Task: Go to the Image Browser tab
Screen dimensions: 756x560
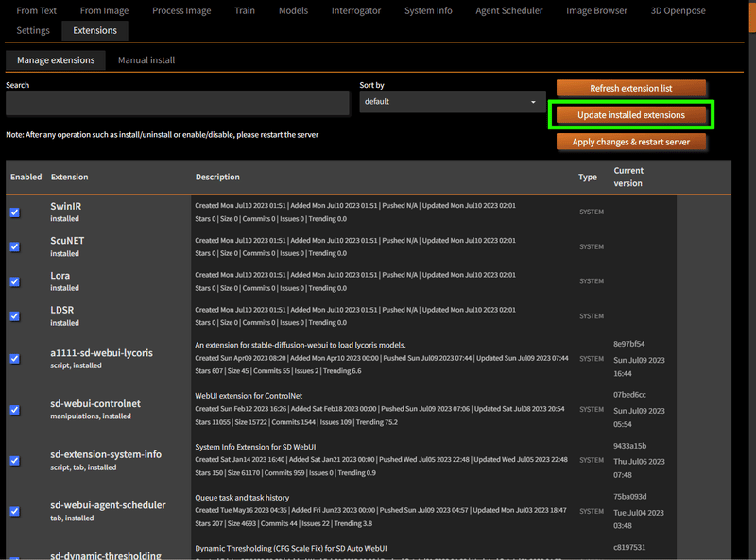Action: 596,10
